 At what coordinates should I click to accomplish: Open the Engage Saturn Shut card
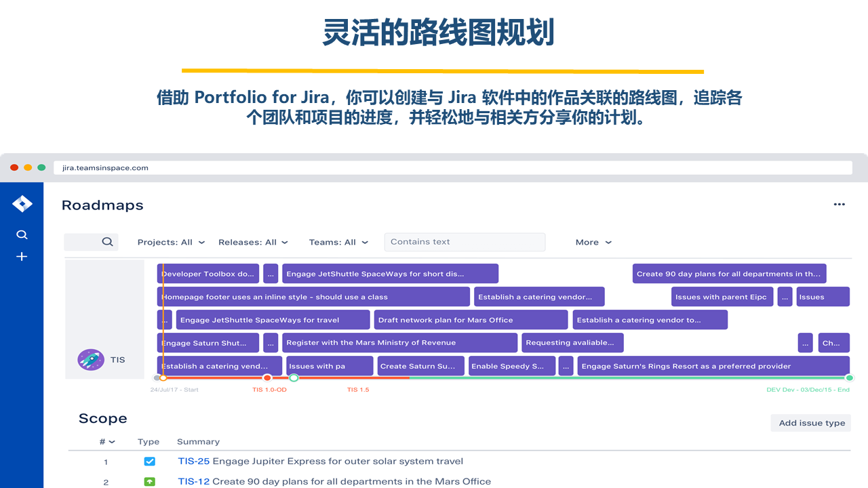tap(208, 343)
